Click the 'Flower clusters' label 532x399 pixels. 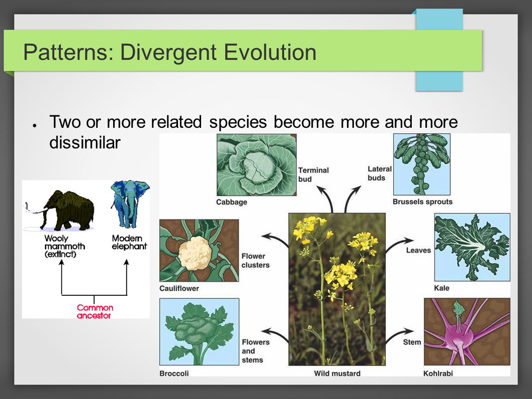click(255, 261)
